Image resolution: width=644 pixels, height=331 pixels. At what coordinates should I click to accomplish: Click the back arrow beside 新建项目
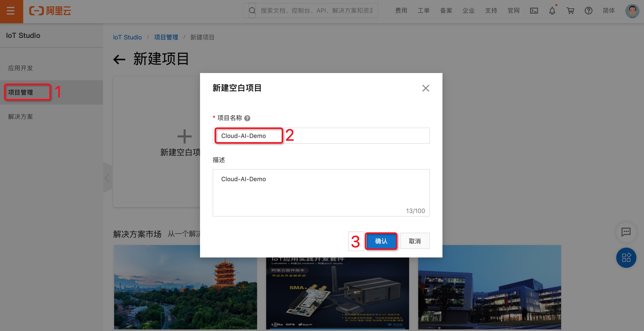tap(119, 59)
